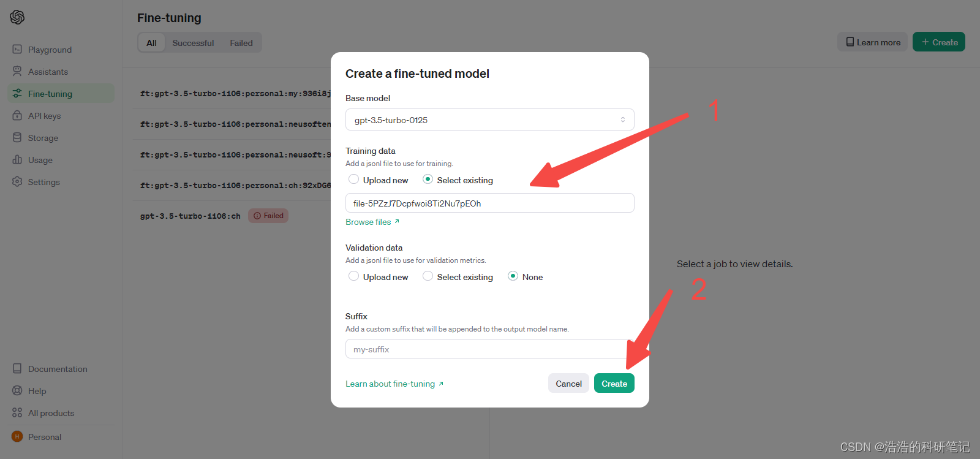Click the OpenAI logo icon

click(x=17, y=17)
